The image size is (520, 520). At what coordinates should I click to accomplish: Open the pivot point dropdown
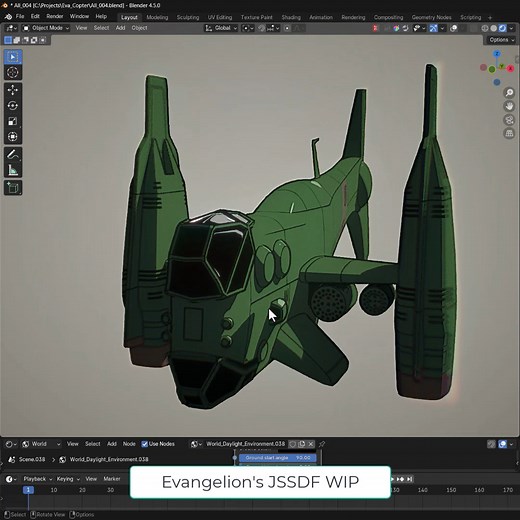(247, 28)
